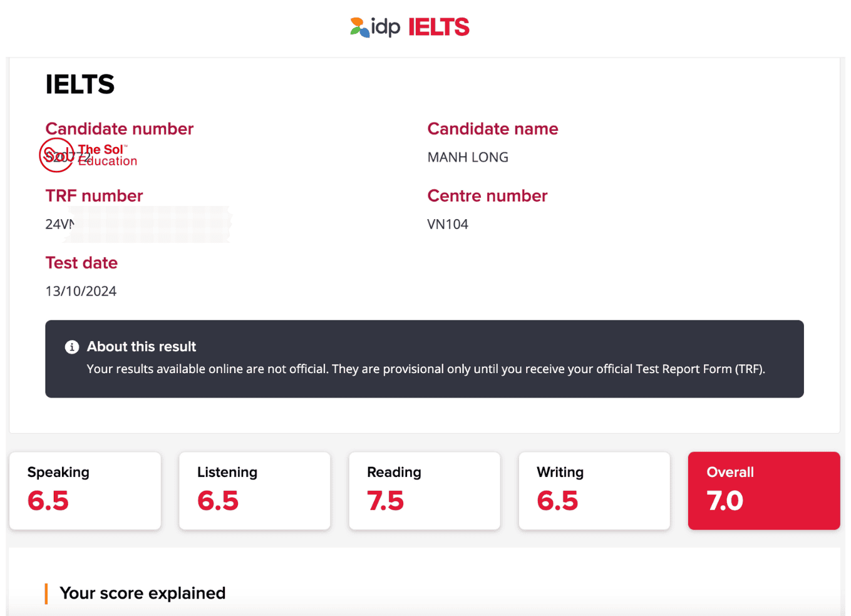This screenshot has height=616, width=851.
Task: Click the About this result heading
Action: tap(142, 347)
